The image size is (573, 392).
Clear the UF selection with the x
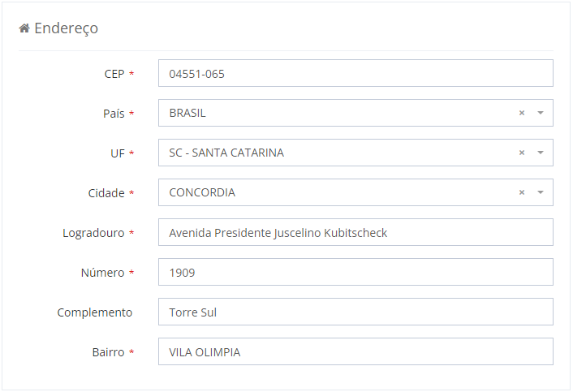pyautogui.click(x=522, y=153)
